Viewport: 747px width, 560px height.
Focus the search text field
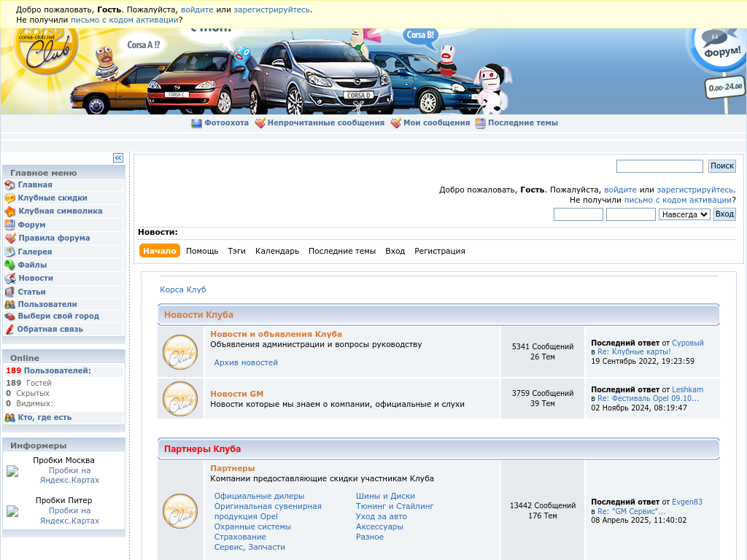pyautogui.click(x=659, y=166)
